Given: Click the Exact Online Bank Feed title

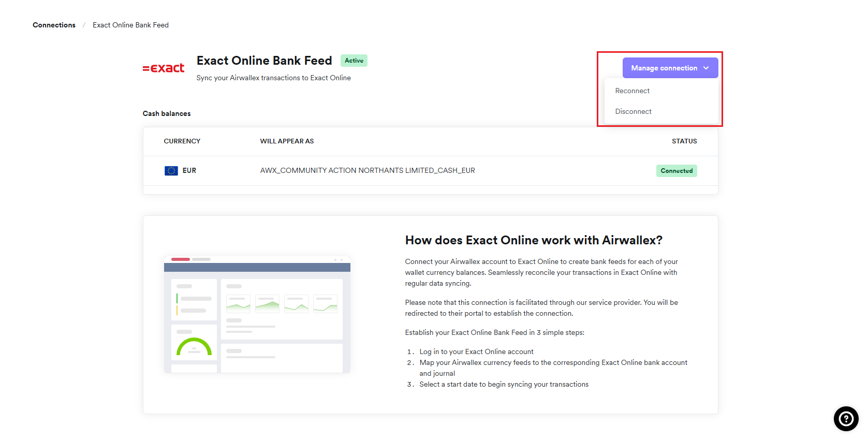Looking at the screenshot, I should (x=264, y=61).
